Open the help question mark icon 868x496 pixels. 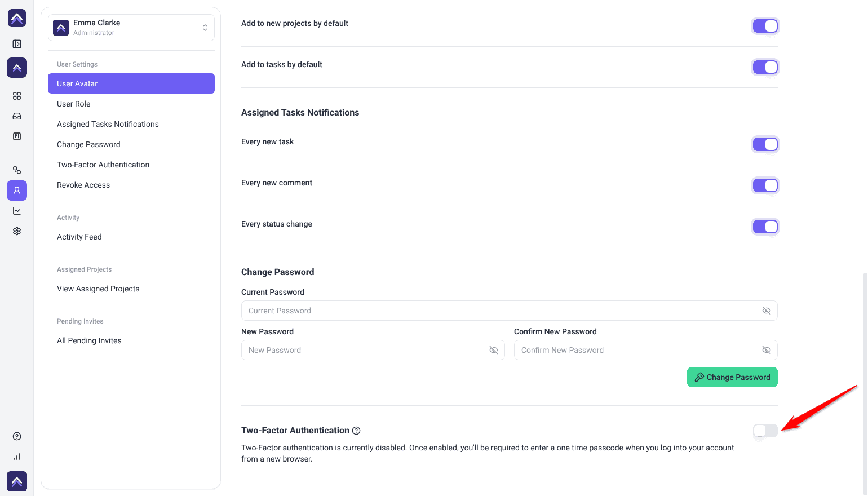pyautogui.click(x=17, y=436)
